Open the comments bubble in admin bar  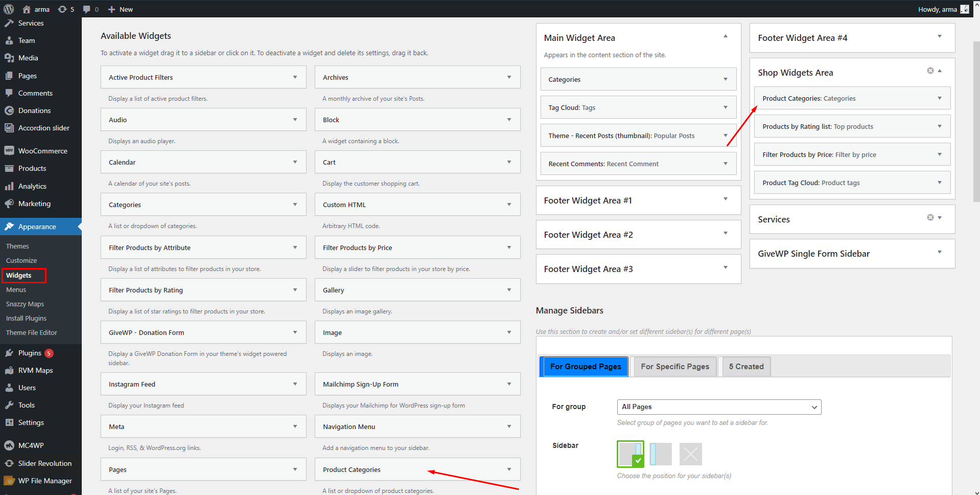click(87, 9)
